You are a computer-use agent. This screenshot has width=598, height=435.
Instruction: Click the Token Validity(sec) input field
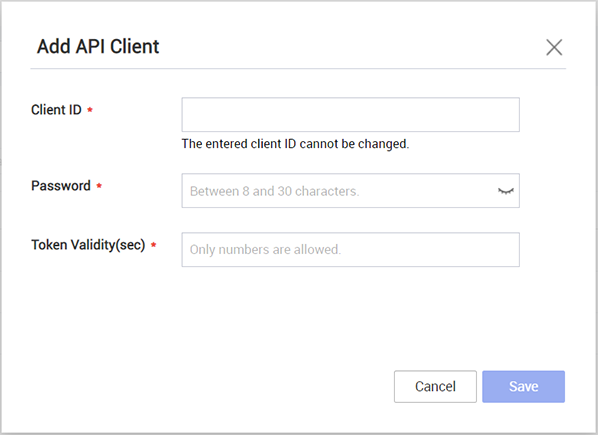click(x=350, y=250)
